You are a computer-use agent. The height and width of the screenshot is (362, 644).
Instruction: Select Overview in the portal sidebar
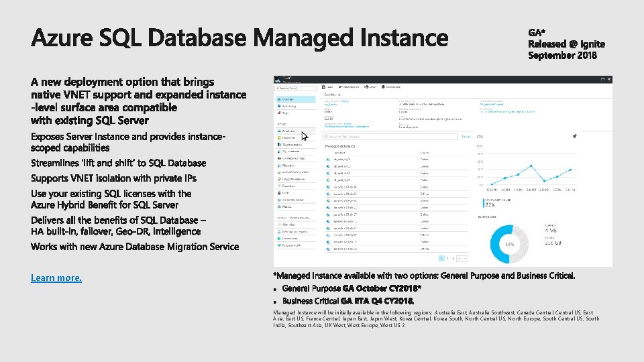click(x=296, y=99)
